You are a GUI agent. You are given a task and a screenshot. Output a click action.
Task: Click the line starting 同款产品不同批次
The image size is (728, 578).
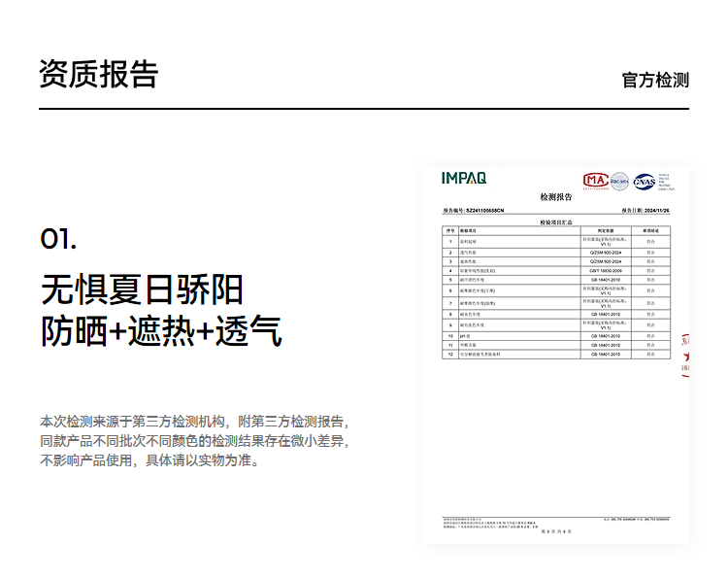[194, 441]
